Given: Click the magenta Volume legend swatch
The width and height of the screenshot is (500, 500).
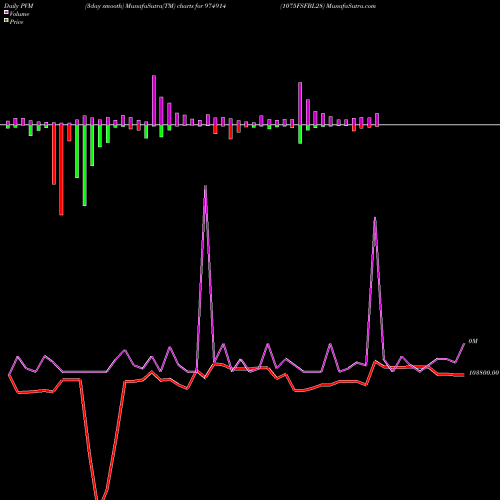Looking at the screenshot, I should coord(6,12).
